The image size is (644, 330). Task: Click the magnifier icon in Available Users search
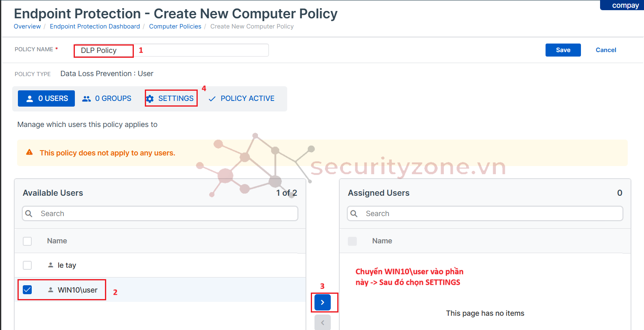click(x=29, y=214)
